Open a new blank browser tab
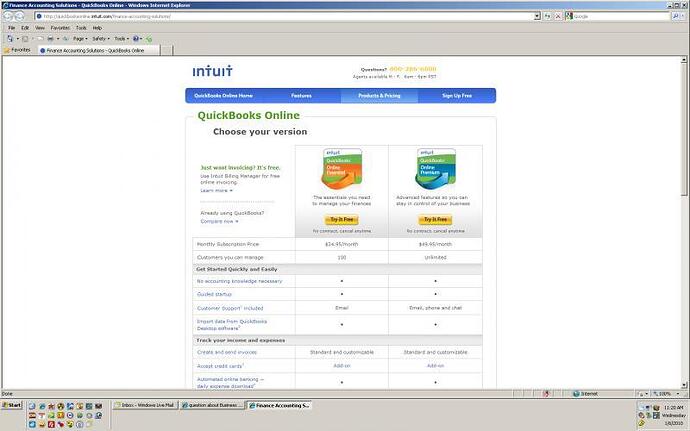Image resolution: width=690 pixels, height=431 pixels. [x=166, y=51]
